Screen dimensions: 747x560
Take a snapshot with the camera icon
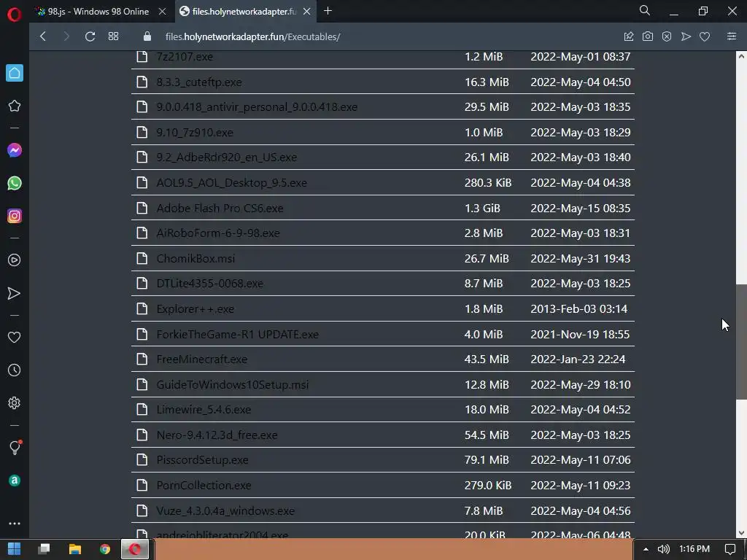(648, 36)
